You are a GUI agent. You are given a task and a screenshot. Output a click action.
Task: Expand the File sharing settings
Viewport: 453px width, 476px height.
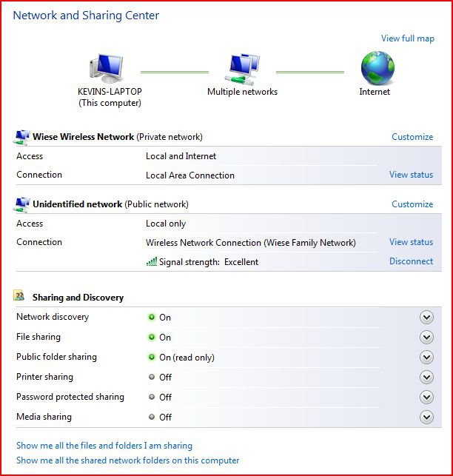tap(426, 338)
